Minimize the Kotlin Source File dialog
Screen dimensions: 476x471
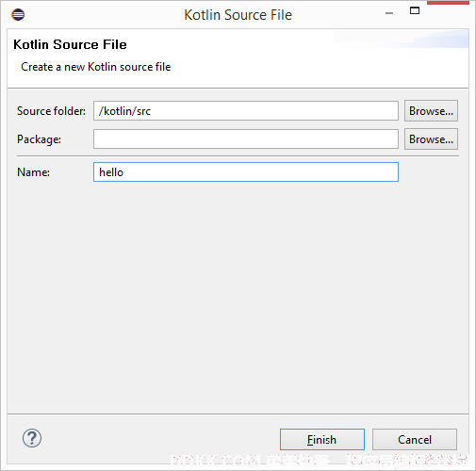tap(389, 13)
